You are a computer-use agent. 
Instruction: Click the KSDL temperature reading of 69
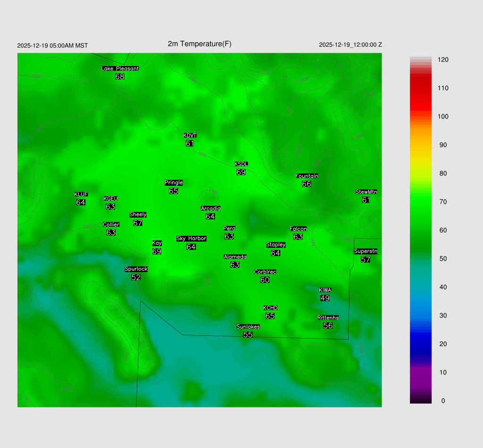point(241,173)
